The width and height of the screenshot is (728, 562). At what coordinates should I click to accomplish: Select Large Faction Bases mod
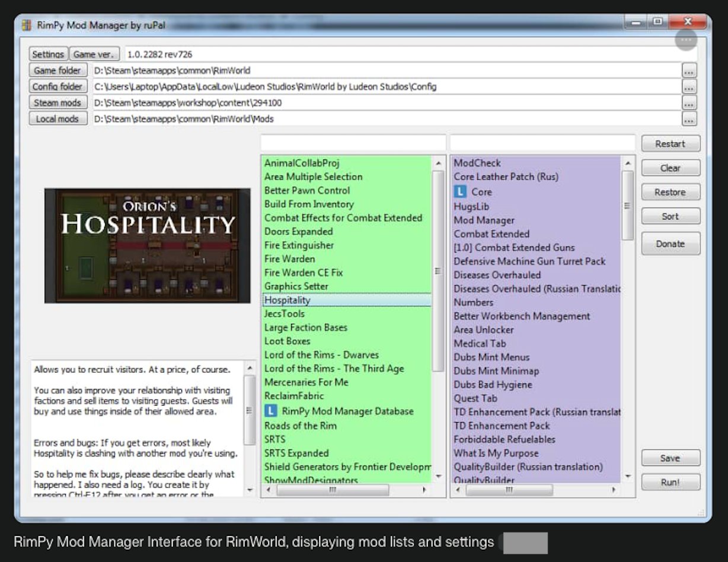pos(306,327)
